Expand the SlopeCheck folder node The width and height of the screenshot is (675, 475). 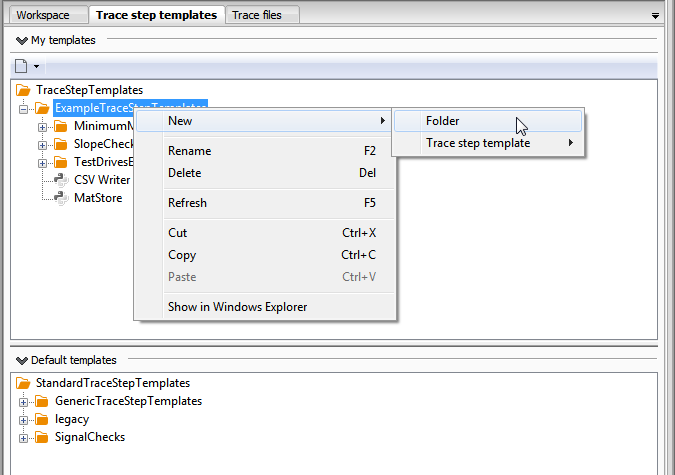(x=42, y=145)
